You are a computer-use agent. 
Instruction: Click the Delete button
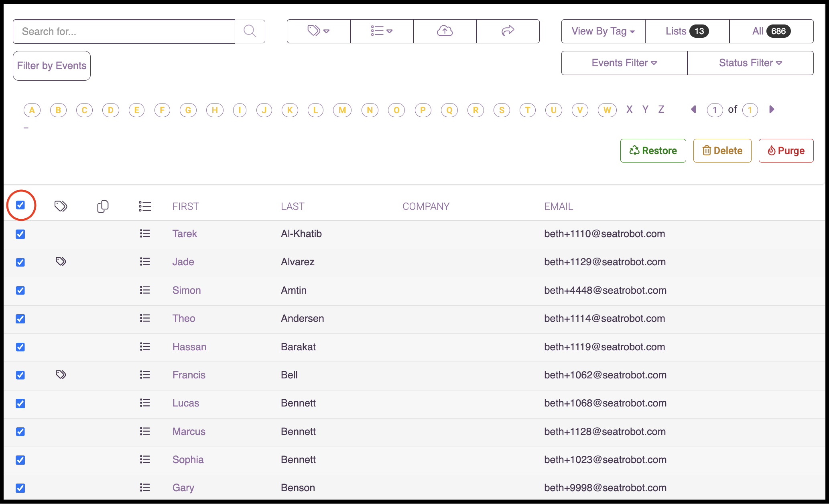click(x=722, y=151)
